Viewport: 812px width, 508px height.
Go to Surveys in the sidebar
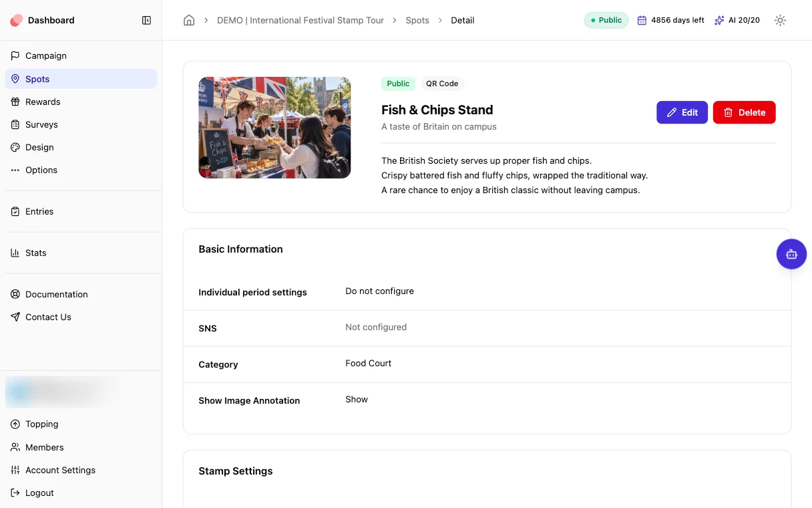pyautogui.click(x=81, y=124)
